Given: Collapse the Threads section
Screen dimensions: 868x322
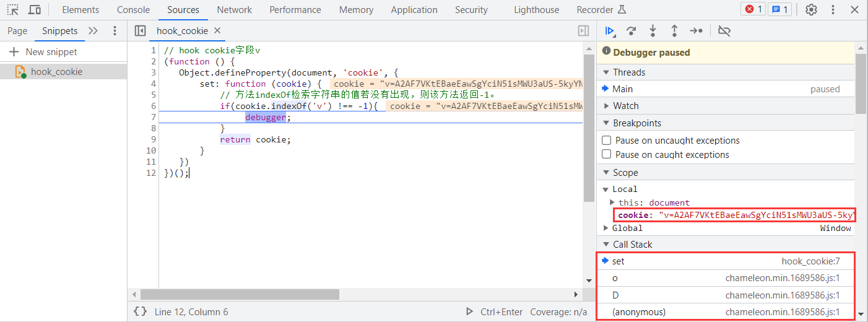Looking at the screenshot, I should [629, 72].
